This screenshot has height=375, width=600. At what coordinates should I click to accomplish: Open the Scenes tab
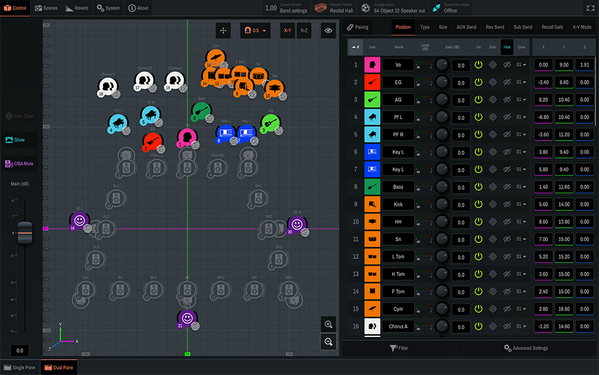click(x=46, y=8)
